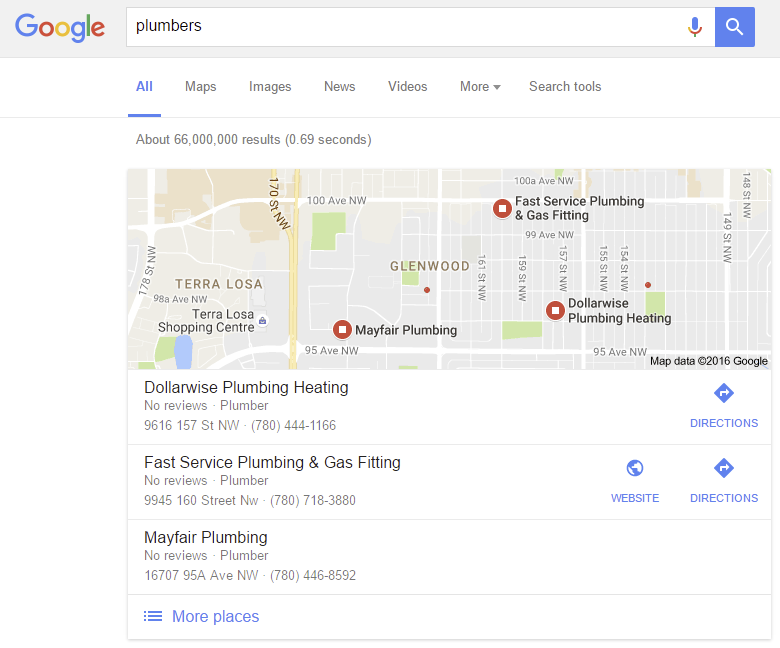This screenshot has width=780, height=648.
Task: Select Fast Service Plumbing map pin
Action: click(x=502, y=208)
